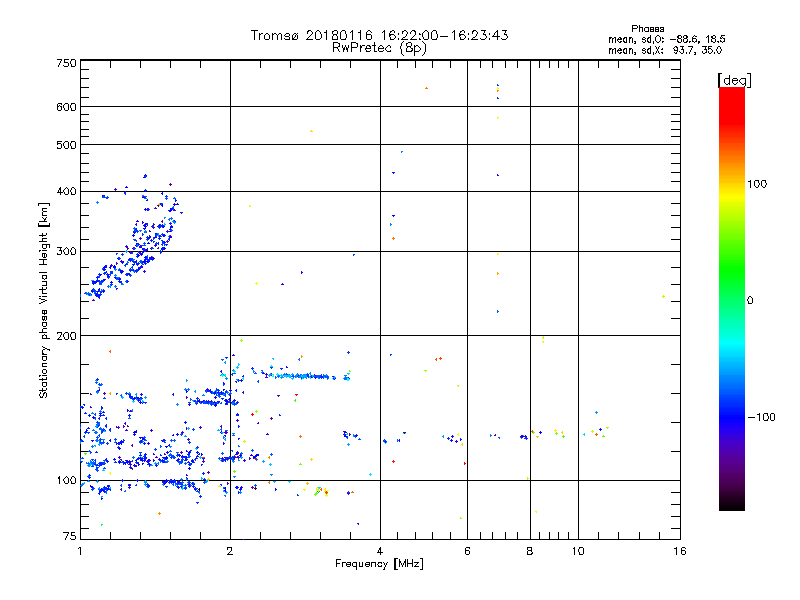The width and height of the screenshot is (800, 600).
Task: Click the colorbar '-100' tick label
Action: [x=761, y=417]
